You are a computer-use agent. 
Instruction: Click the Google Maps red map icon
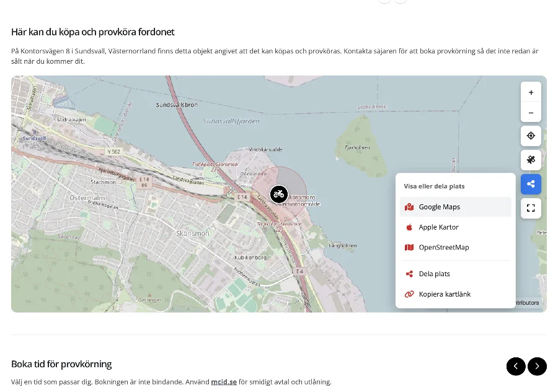(x=409, y=207)
